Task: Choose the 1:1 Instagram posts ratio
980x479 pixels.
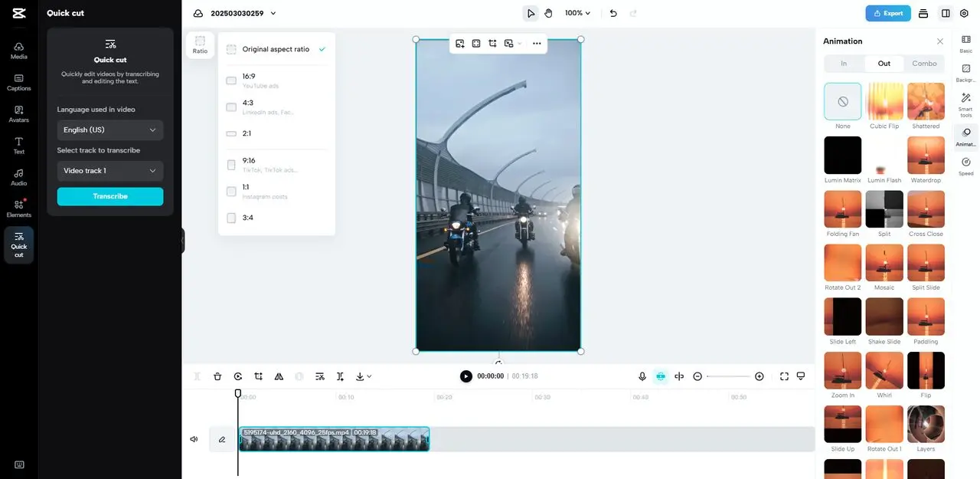Action: 276,191
